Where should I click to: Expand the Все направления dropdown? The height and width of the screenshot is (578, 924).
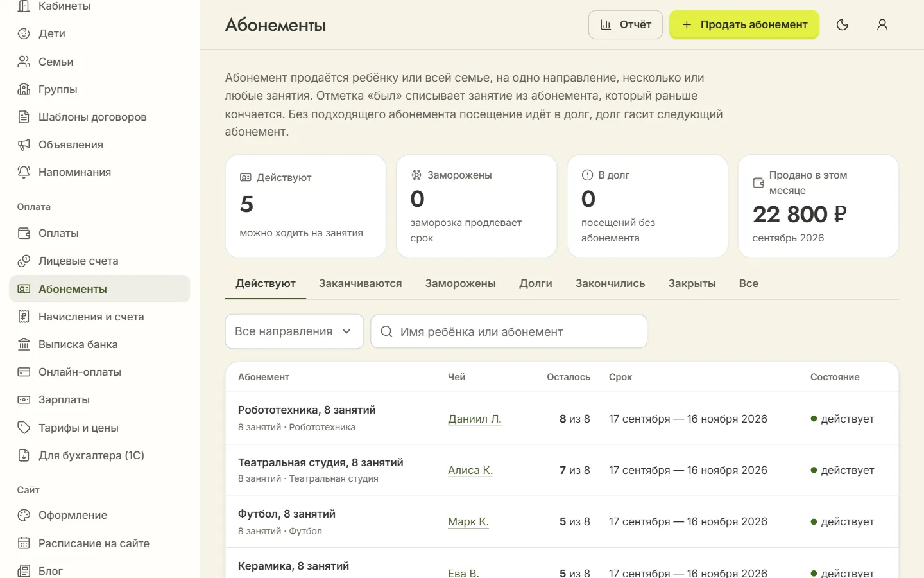coord(295,331)
